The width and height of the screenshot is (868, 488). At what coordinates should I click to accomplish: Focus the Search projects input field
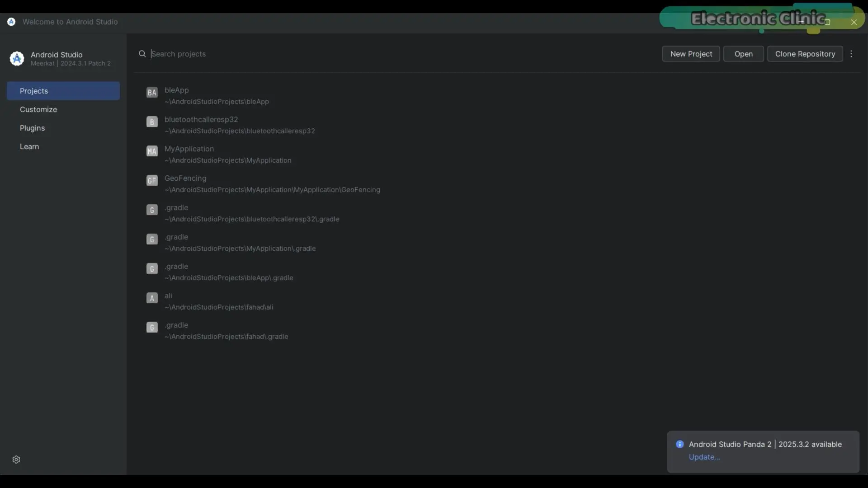click(x=398, y=54)
